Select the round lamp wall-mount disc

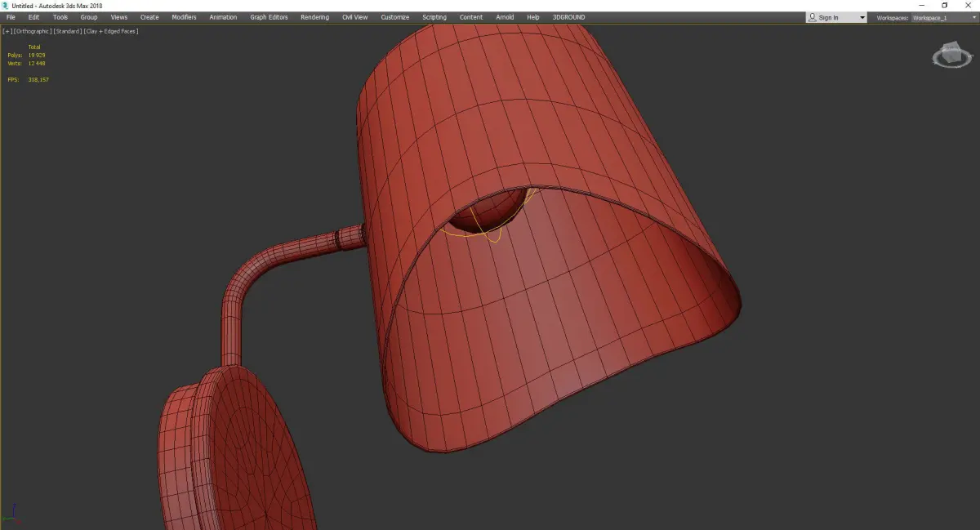coord(245,449)
